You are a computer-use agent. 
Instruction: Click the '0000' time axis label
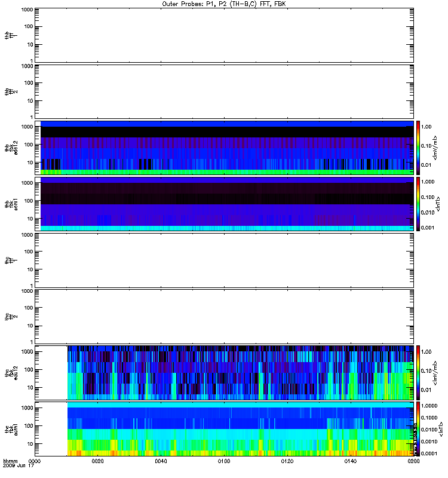click(35, 461)
